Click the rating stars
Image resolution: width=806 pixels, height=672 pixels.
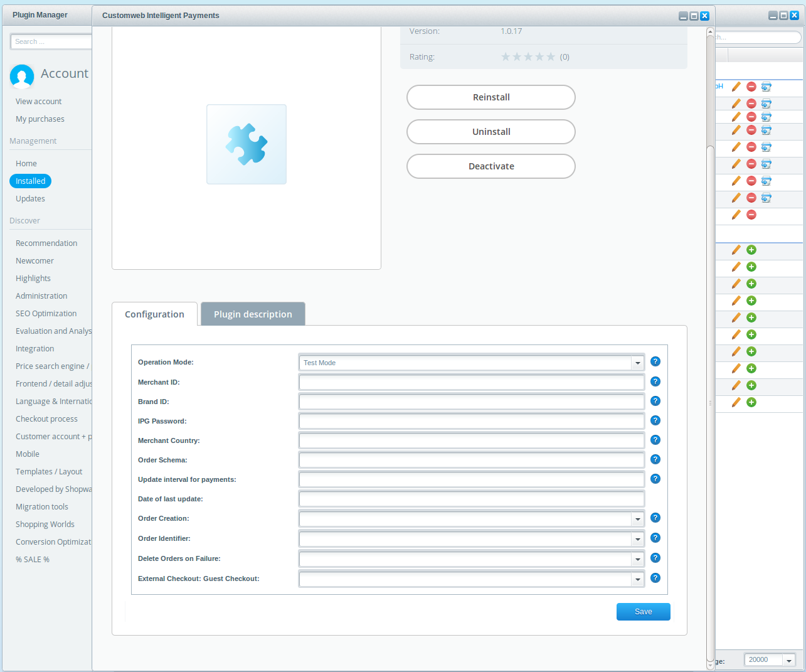click(x=528, y=56)
